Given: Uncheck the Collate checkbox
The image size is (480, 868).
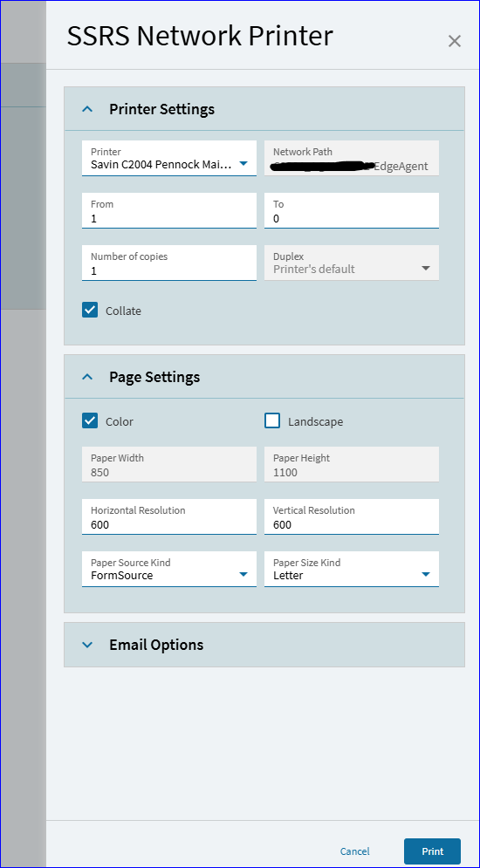Looking at the screenshot, I should (x=90, y=311).
